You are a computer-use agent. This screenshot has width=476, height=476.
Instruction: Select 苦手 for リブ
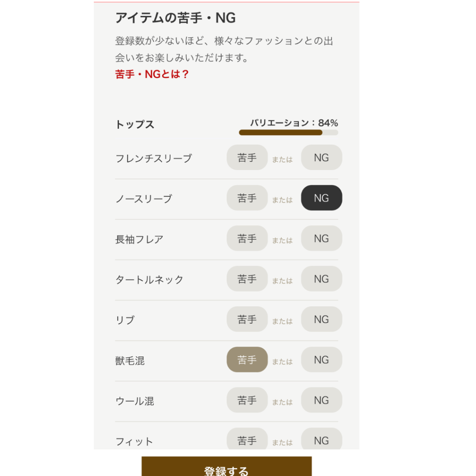click(247, 319)
